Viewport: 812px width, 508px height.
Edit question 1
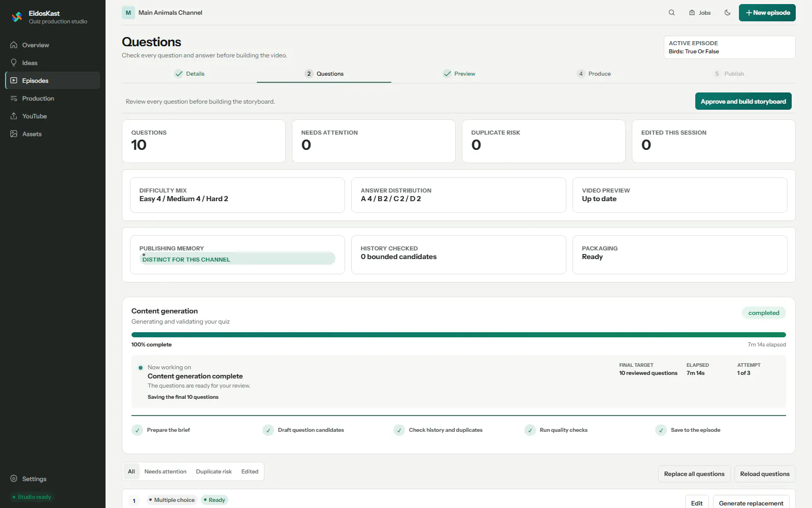[697, 503]
